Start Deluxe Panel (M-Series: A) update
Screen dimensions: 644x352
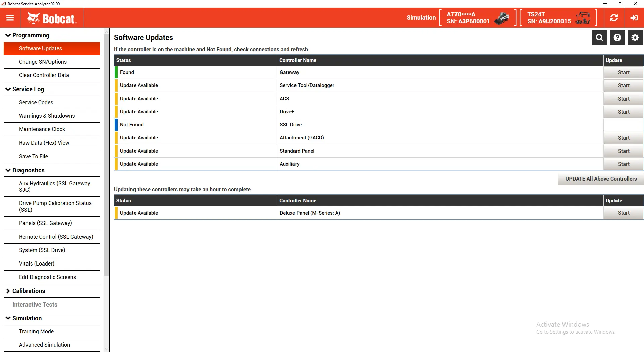pos(624,213)
